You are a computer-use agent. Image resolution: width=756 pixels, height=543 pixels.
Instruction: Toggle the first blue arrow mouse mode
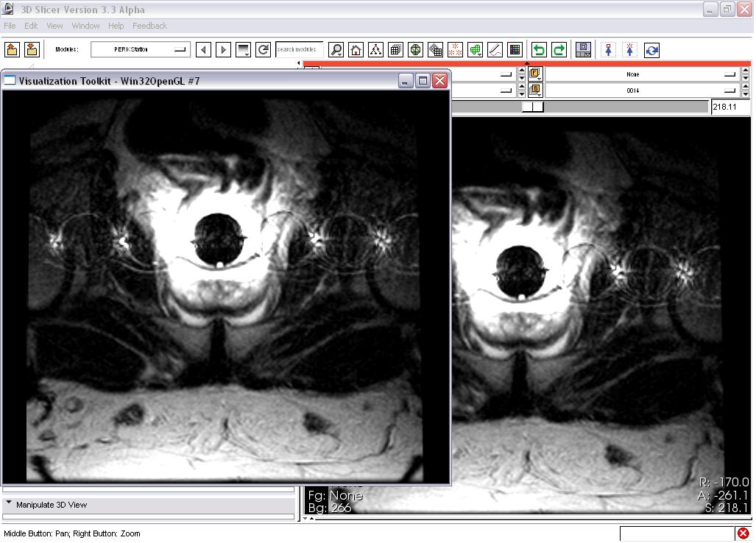[x=609, y=50]
